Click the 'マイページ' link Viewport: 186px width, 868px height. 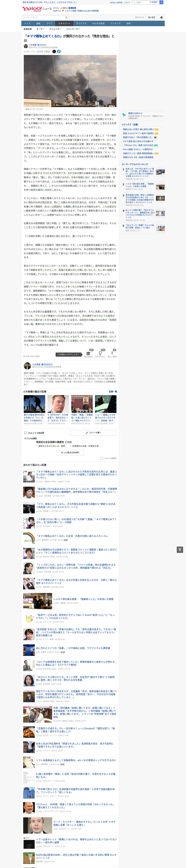coord(139,18)
